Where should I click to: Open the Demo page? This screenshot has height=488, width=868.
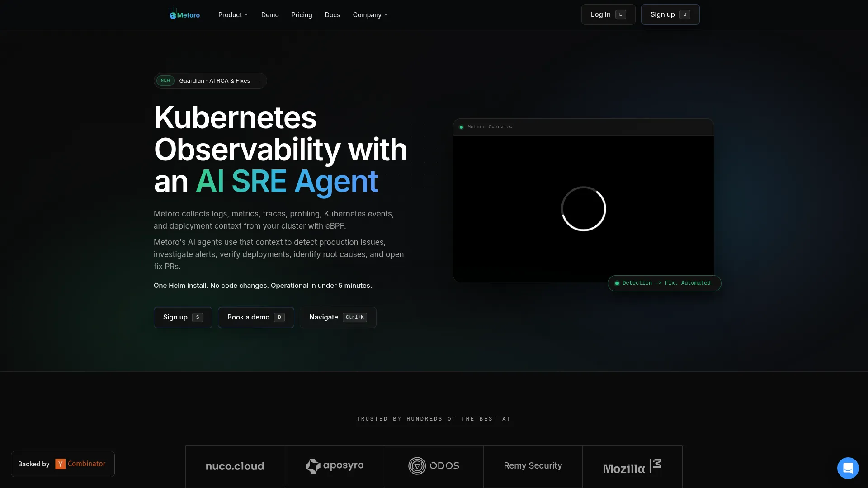point(270,15)
